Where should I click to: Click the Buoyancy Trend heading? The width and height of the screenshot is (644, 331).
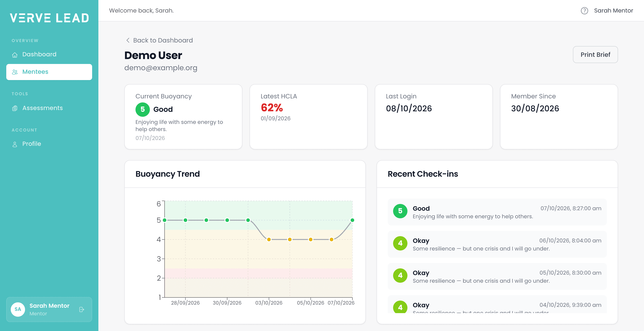pyautogui.click(x=167, y=174)
